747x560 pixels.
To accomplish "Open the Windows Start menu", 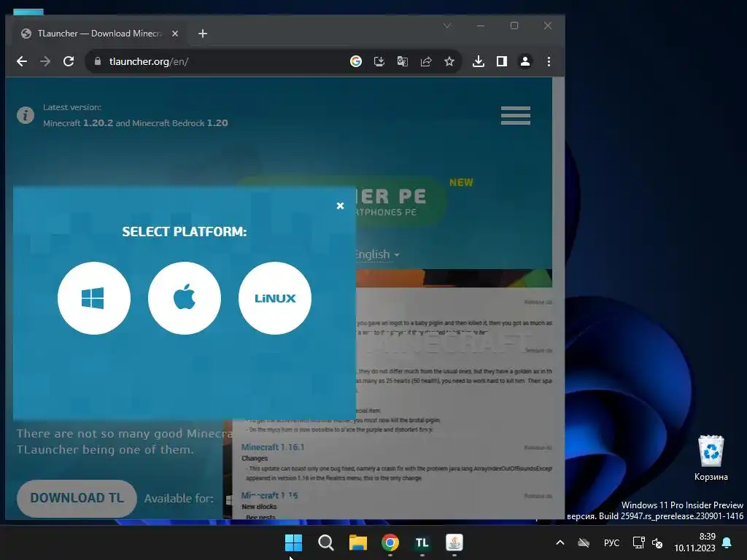I will (293, 542).
